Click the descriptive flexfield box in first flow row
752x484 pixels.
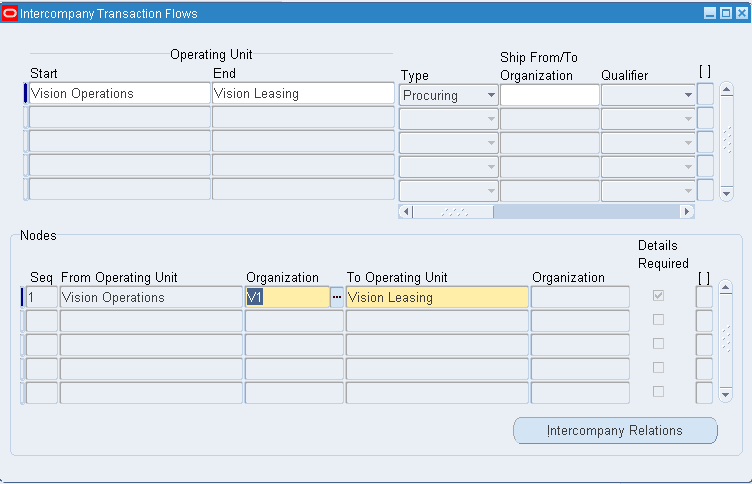click(x=705, y=94)
